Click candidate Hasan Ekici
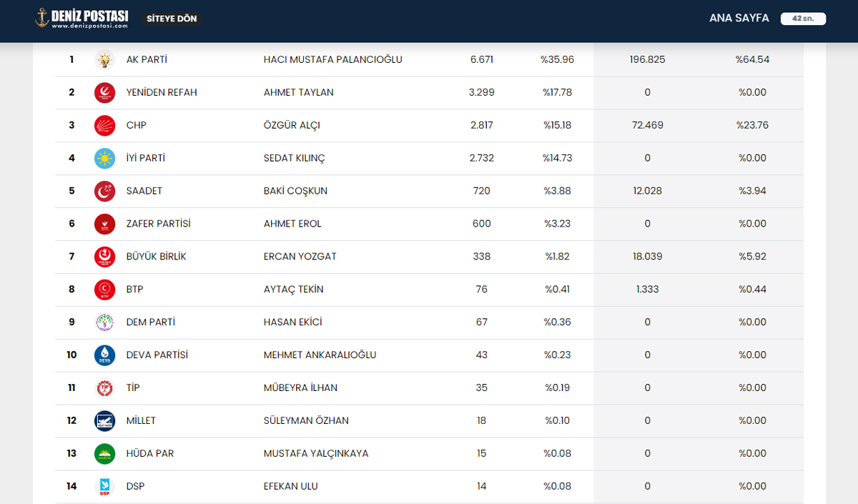The height and width of the screenshot is (504, 858). (x=293, y=322)
